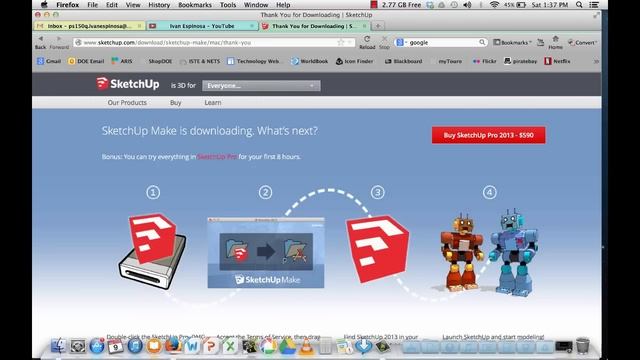Open the Icon Finder bookmark
Viewport: 640px width, 360px height.
point(354,61)
